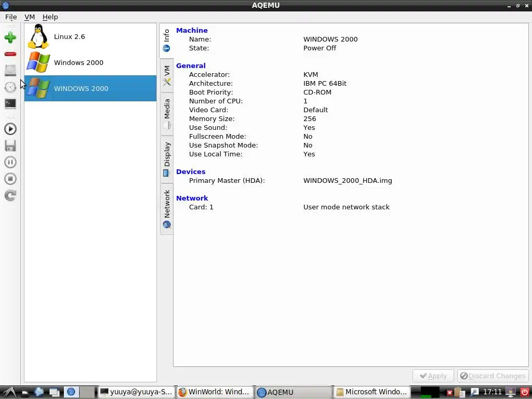
Task: Click the 'WINDOWS_2000_HDA.img' disk value
Action: [348, 180]
